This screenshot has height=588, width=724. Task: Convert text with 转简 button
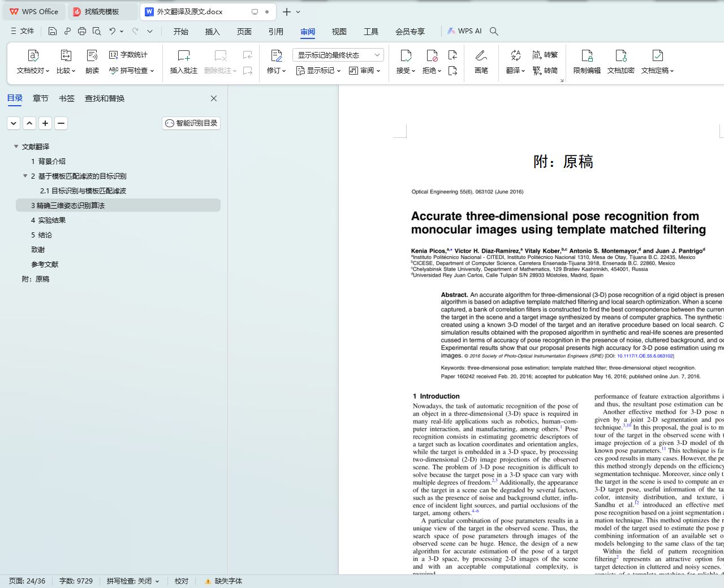(x=545, y=71)
